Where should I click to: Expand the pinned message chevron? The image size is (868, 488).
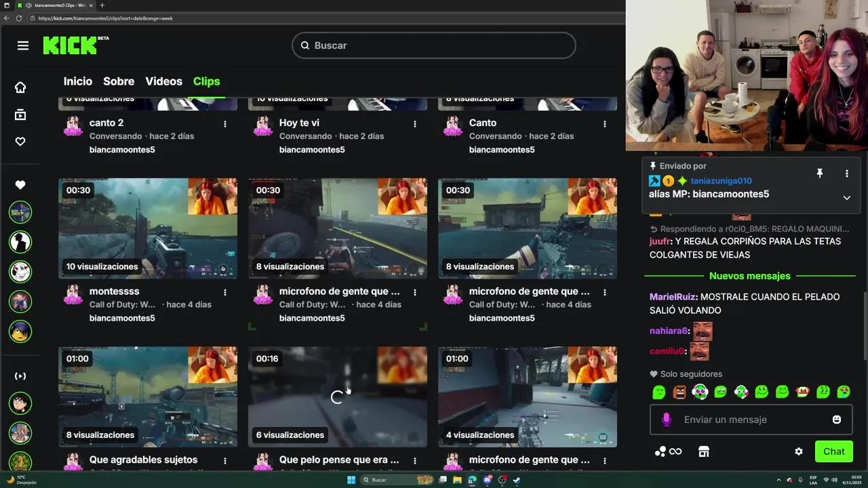point(846,197)
